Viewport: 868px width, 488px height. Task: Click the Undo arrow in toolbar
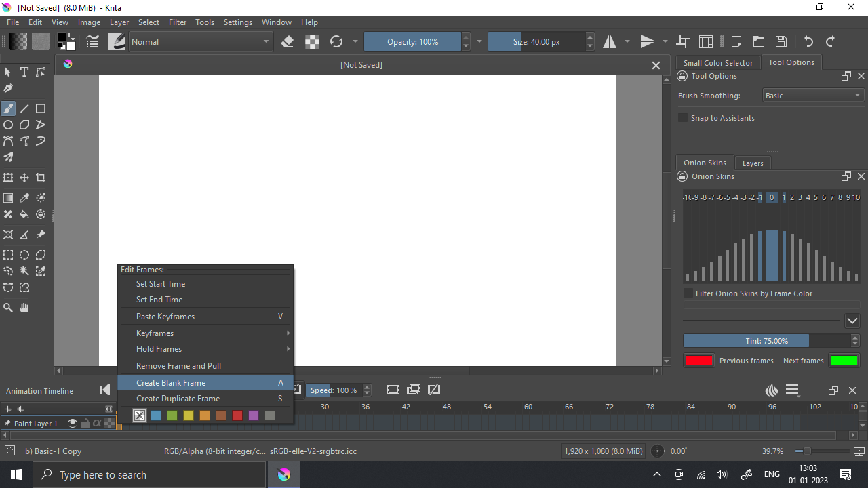click(x=808, y=41)
